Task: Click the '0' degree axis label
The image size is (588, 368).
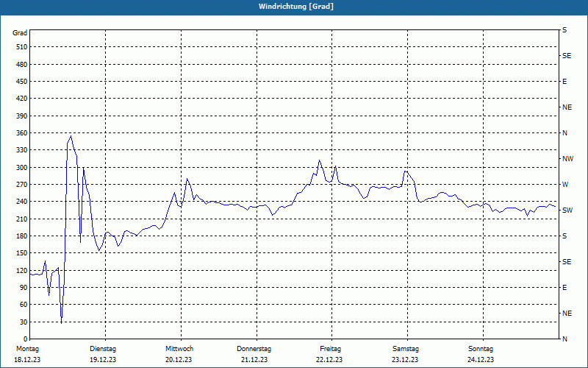Action: (x=25, y=339)
